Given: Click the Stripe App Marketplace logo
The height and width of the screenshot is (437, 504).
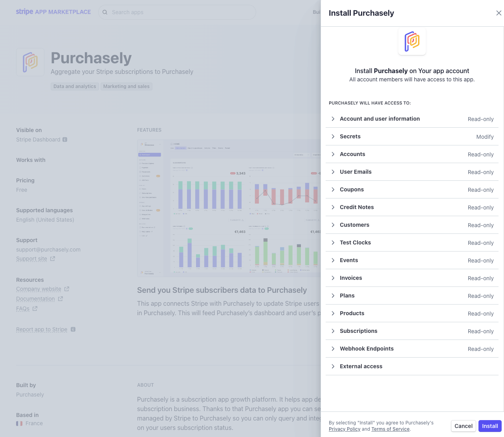Looking at the screenshot, I should pyautogui.click(x=53, y=12).
